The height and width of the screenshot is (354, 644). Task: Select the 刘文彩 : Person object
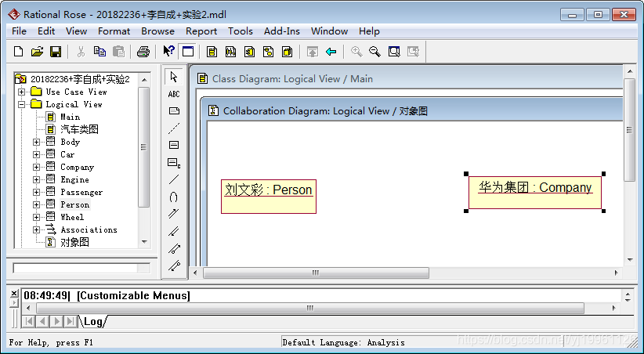point(269,197)
